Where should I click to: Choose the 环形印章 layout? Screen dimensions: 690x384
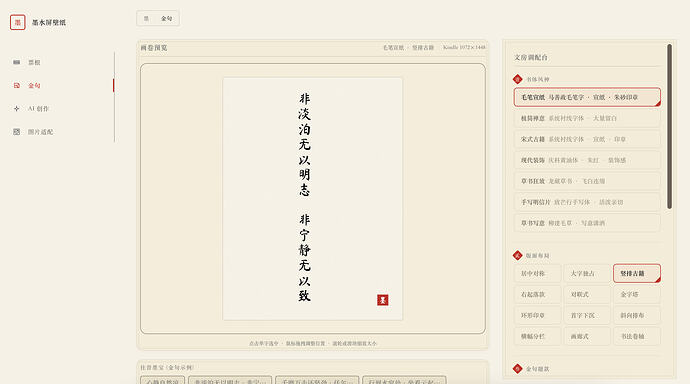[537, 315]
